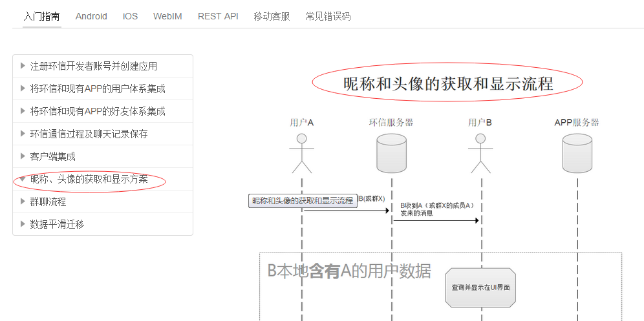Open the 入门指南 tab
This screenshot has width=644, height=321.
click(x=41, y=16)
